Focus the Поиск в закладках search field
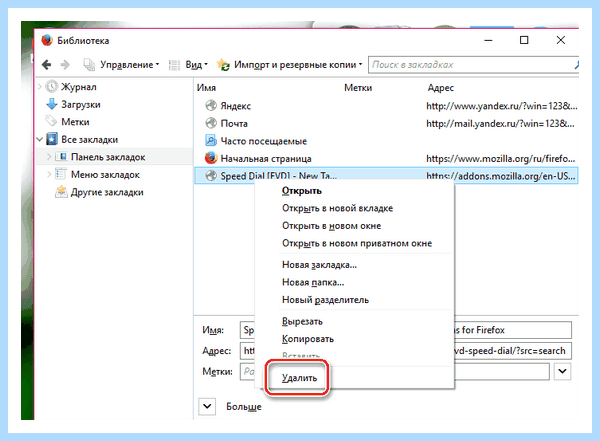The width and height of the screenshot is (600, 441). point(473,65)
